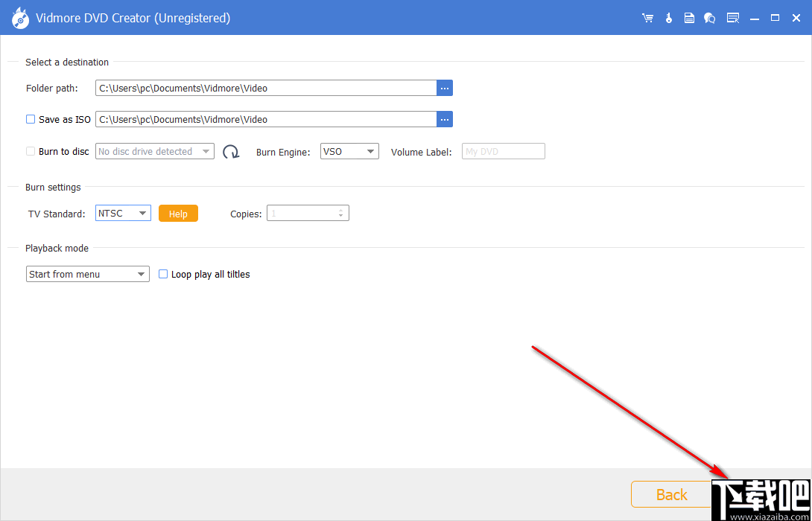The width and height of the screenshot is (812, 521).
Task: Click the 'Select a destination' heading
Action: click(x=67, y=62)
